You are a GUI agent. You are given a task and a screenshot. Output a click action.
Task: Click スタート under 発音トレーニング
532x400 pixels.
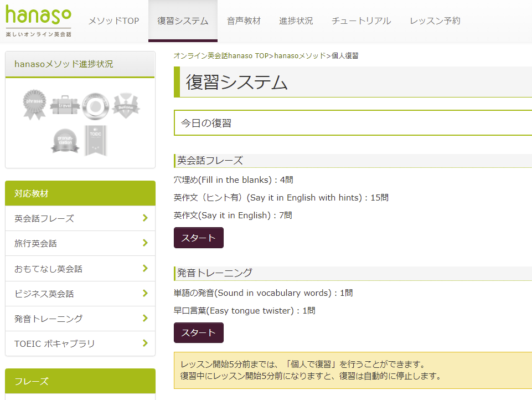[x=198, y=332]
